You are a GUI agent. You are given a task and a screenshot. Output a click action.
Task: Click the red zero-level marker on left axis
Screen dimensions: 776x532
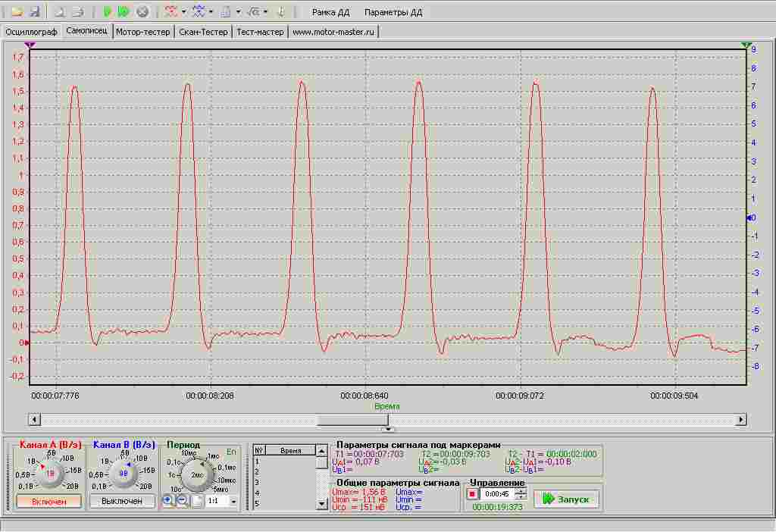[27, 343]
